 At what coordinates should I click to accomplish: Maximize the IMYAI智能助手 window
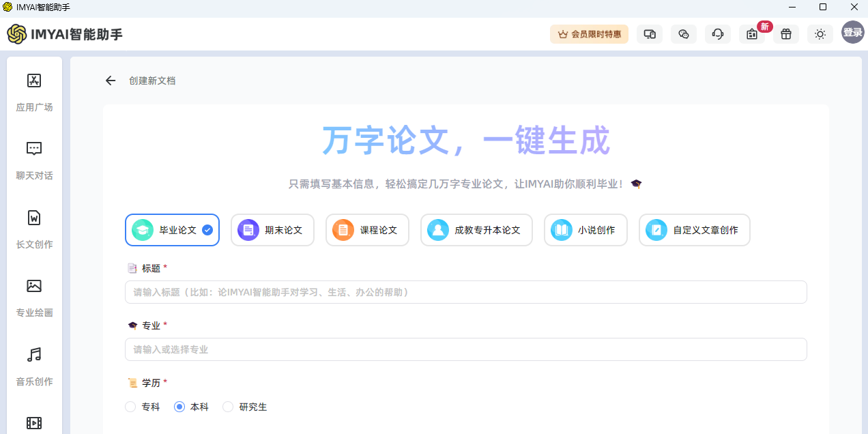823,7
